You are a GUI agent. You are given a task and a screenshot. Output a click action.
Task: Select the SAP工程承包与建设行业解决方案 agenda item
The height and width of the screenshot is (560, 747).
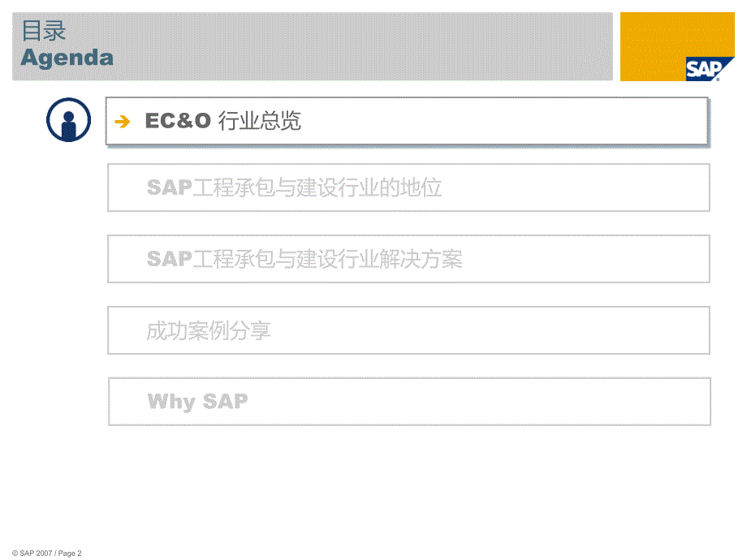[x=408, y=259]
